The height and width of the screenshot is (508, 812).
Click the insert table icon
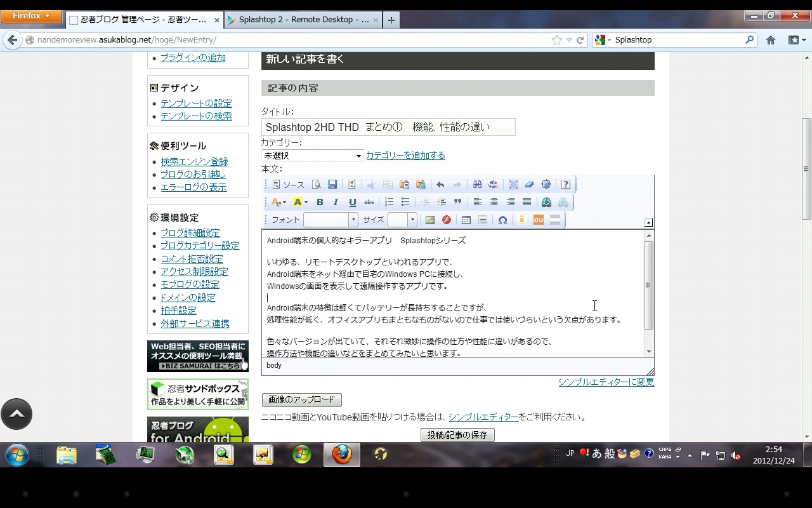pos(466,220)
